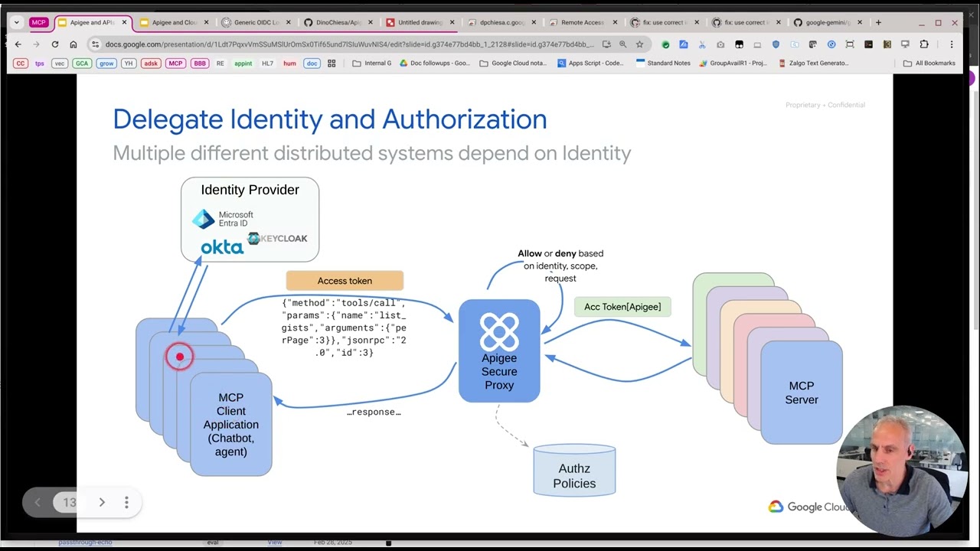Close the Generic OIDC tab

tap(288, 22)
